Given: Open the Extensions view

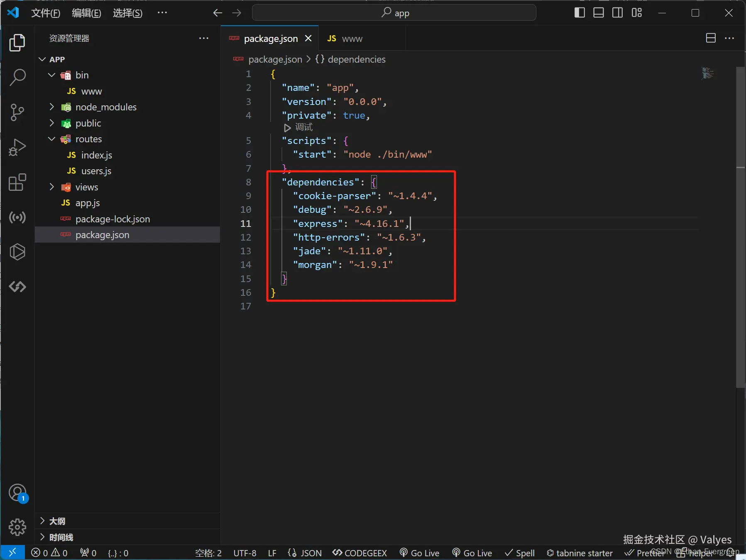Looking at the screenshot, I should pos(17,182).
